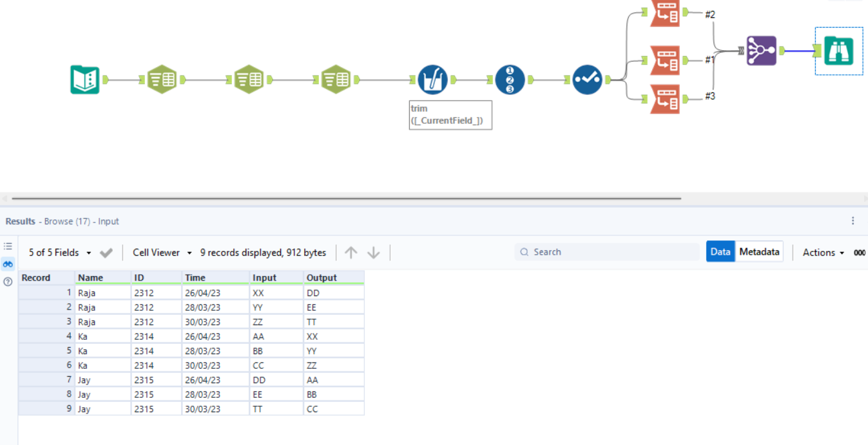Select the Browse tool with binoculars icon

tap(838, 49)
